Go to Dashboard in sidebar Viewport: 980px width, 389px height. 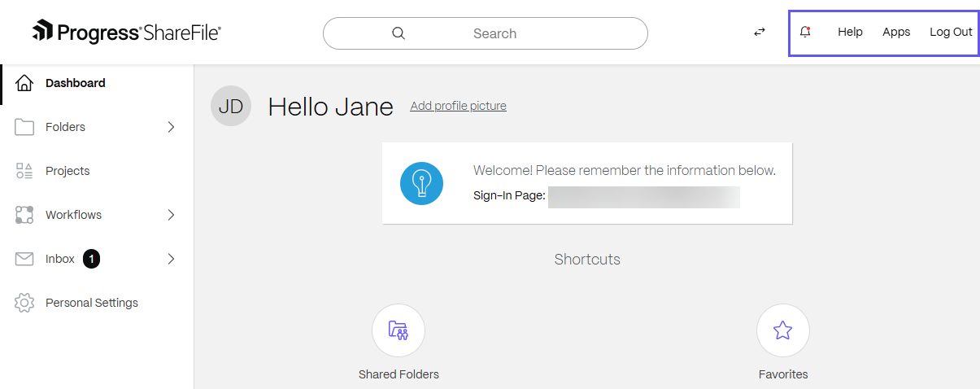[75, 83]
